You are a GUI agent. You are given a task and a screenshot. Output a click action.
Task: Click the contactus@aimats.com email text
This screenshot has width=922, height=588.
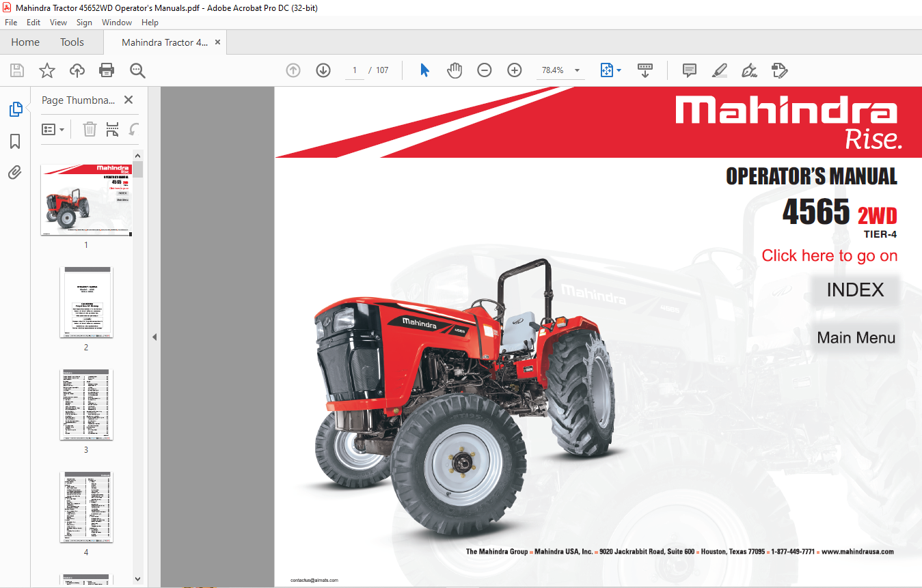[314, 580]
